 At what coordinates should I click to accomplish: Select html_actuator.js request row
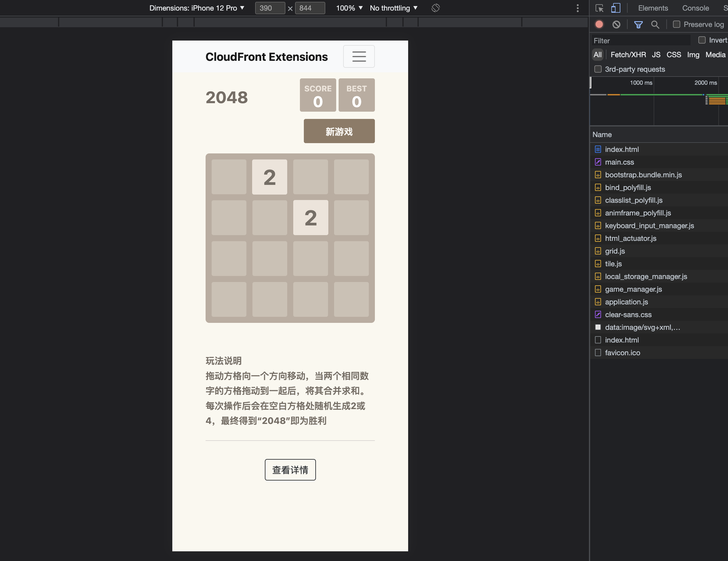click(x=659, y=238)
